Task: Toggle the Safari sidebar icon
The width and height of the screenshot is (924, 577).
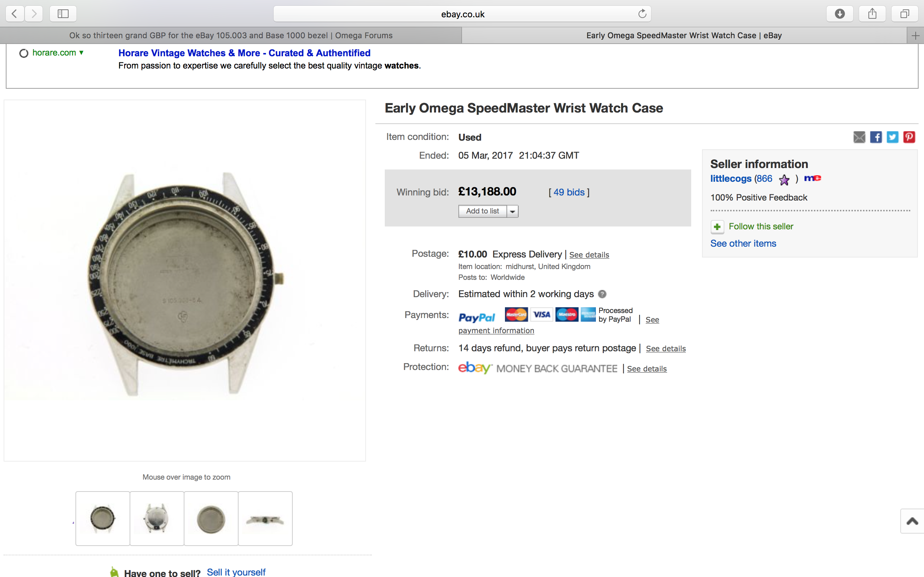Action: (63, 14)
